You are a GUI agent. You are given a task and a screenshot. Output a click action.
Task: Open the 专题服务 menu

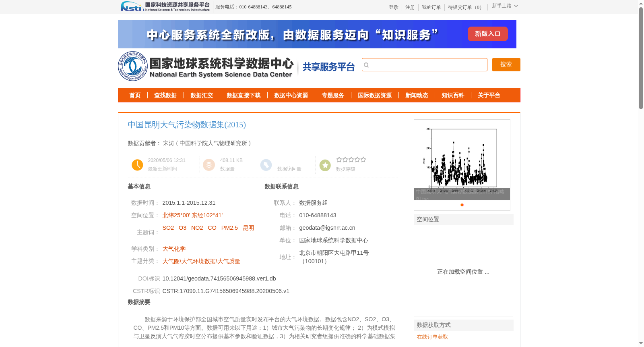333,95
